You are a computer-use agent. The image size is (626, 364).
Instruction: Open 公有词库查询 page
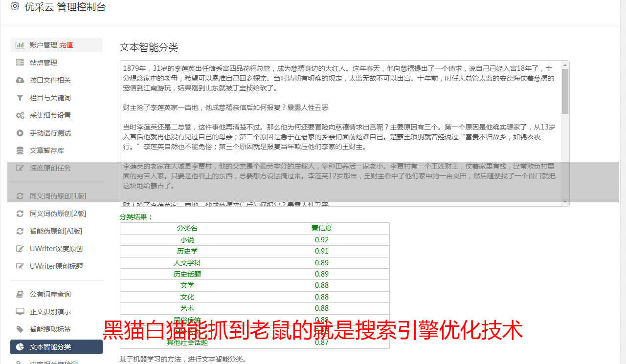(56, 294)
